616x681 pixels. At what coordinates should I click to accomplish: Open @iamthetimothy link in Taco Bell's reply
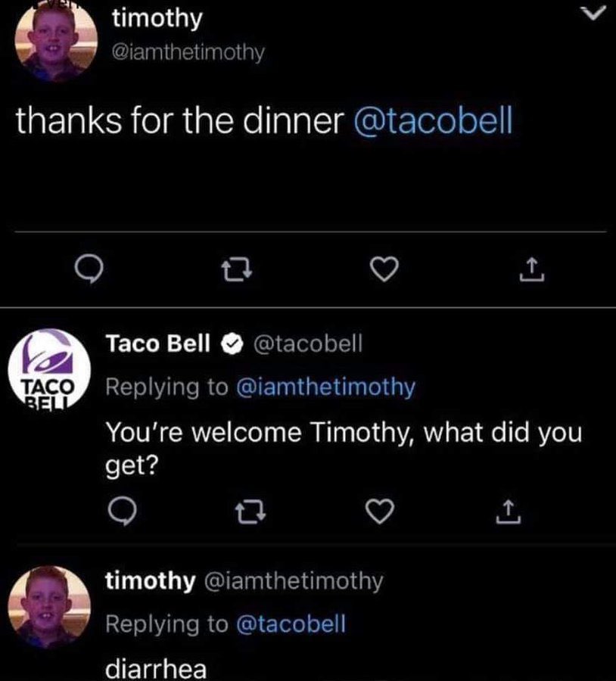[325, 387]
